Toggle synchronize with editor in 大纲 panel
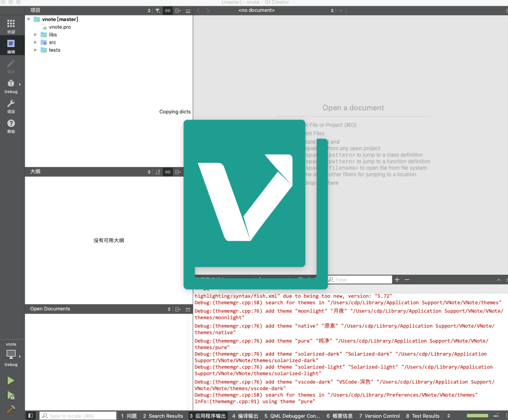The height and width of the screenshot is (420, 508). click(x=168, y=172)
